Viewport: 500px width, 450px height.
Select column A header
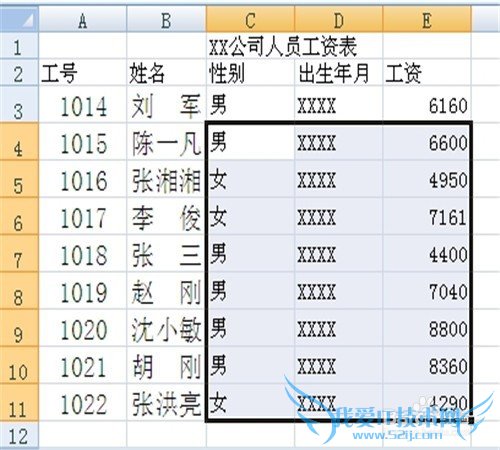(83, 19)
